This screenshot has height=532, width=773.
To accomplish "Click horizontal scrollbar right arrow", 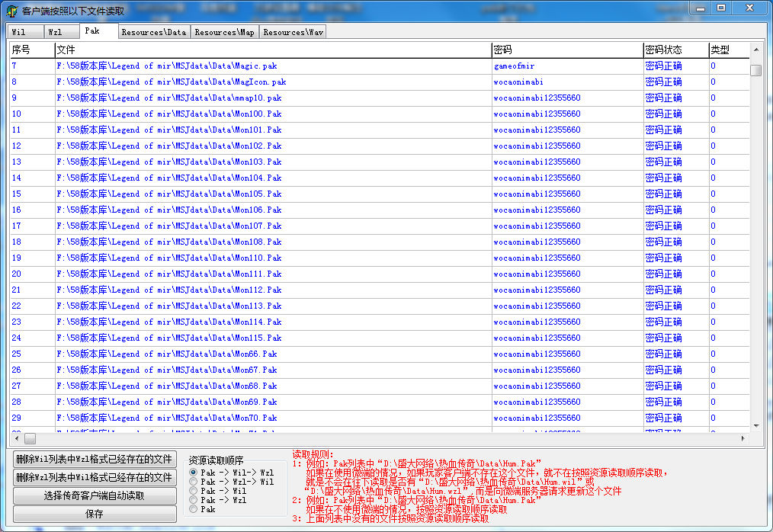I will (743, 437).
